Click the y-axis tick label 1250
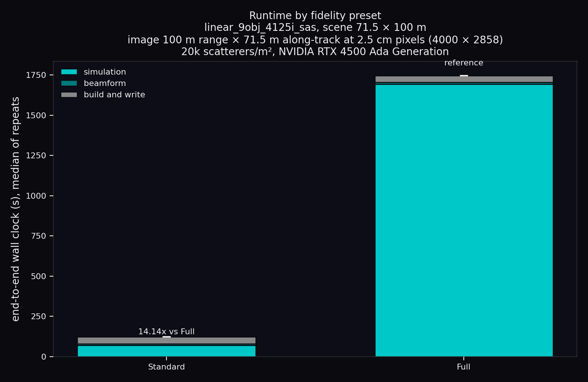The width and height of the screenshot is (588, 382). (36, 156)
